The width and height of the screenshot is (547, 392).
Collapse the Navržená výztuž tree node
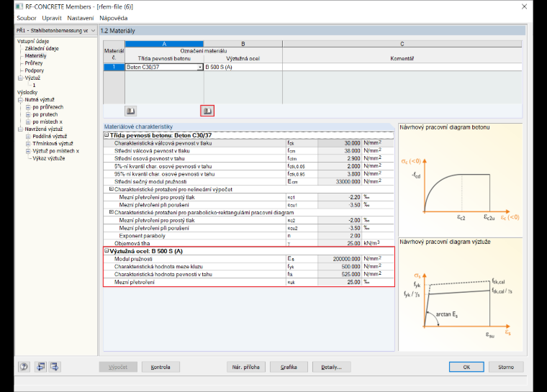[x=20, y=129]
